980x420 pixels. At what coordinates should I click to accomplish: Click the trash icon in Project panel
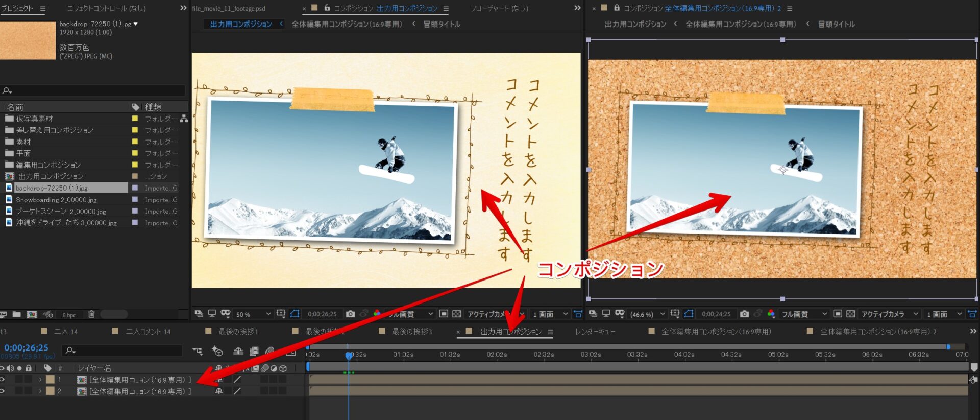coord(91,314)
